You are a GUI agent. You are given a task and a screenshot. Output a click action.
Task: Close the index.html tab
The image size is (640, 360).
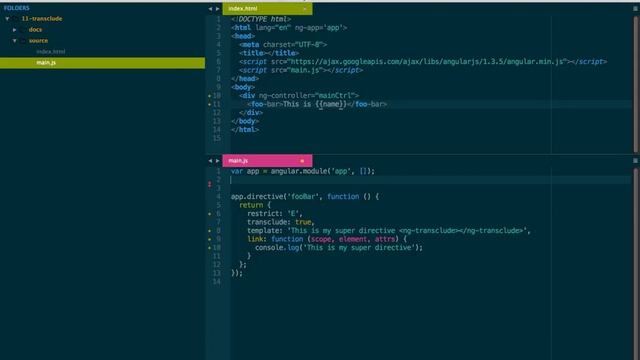click(x=304, y=9)
